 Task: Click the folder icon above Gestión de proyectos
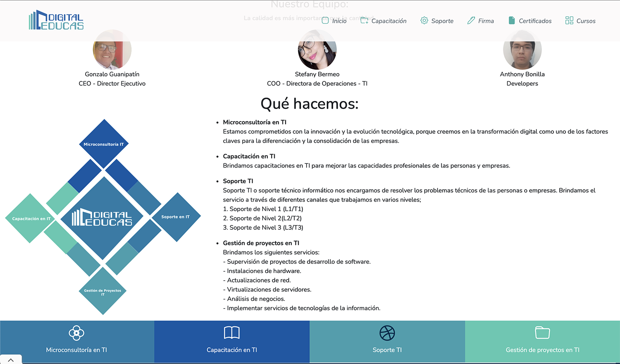pos(542,333)
